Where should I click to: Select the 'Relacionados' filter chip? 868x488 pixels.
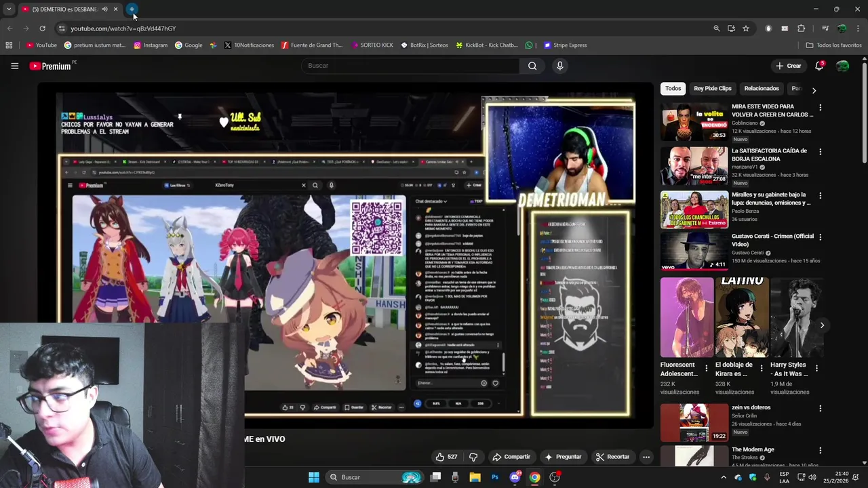(762, 89)
